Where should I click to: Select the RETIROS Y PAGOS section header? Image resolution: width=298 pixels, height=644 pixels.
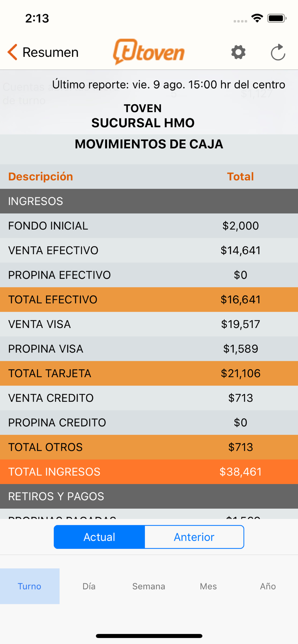[x=149, y=496]
